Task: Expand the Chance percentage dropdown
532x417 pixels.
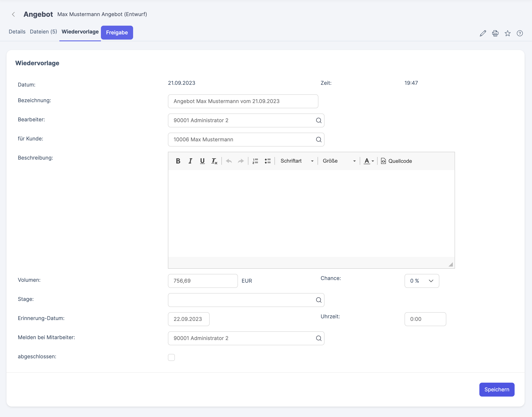Action: (422, 281)
